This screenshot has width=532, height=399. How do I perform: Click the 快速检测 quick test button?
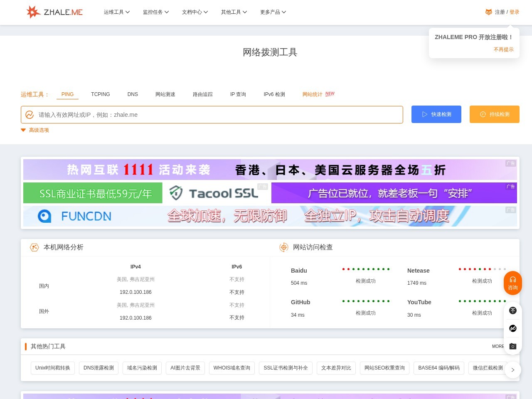tap(436, 114)
